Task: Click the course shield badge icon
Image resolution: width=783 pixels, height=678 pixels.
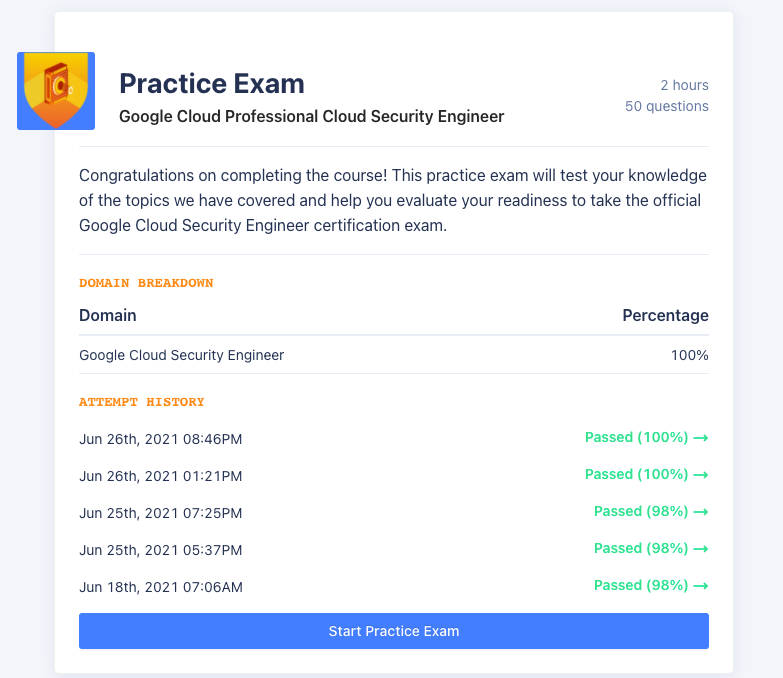Action: [56, 91]
